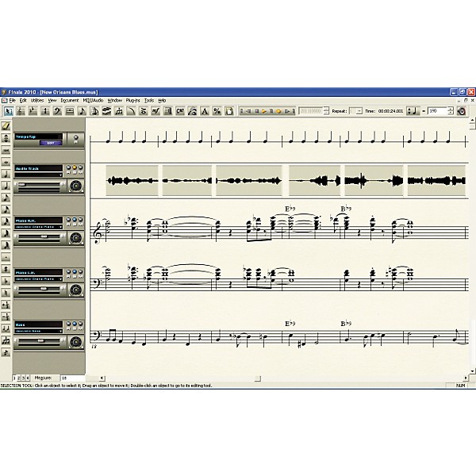
Task: Start playback with the Play button
Action: pos(264,111)
